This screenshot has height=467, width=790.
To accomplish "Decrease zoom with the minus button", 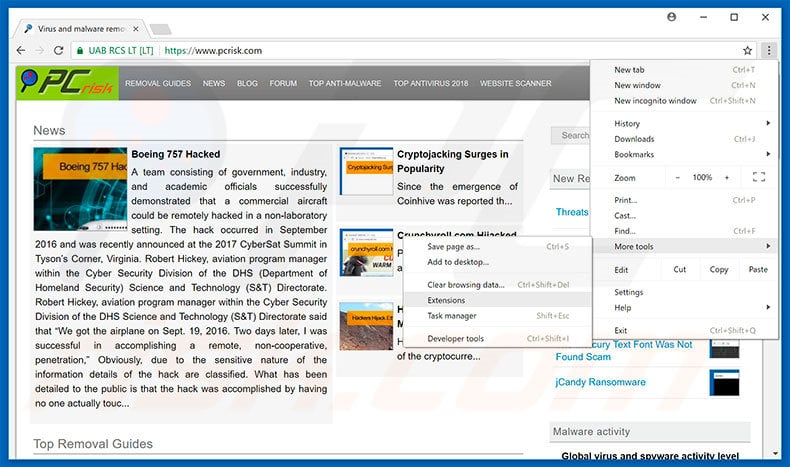I will pyautogui.click(x=678, y=177).
